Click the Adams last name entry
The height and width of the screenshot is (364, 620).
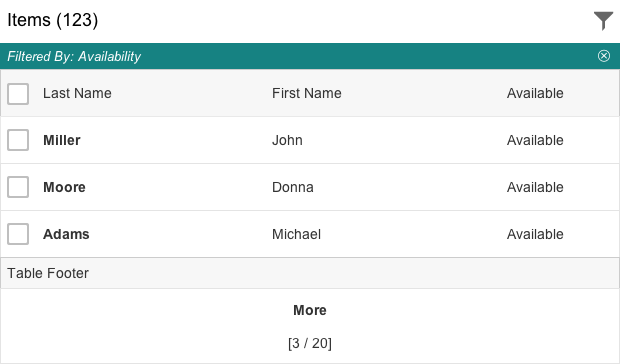tap(66, 234)
